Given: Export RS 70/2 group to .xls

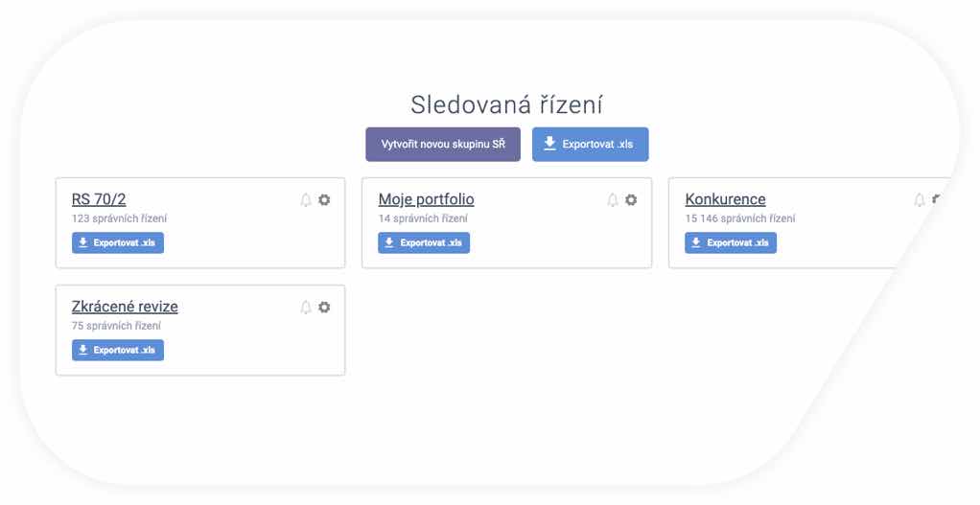Looking at the screenshot, I should 118,242.
